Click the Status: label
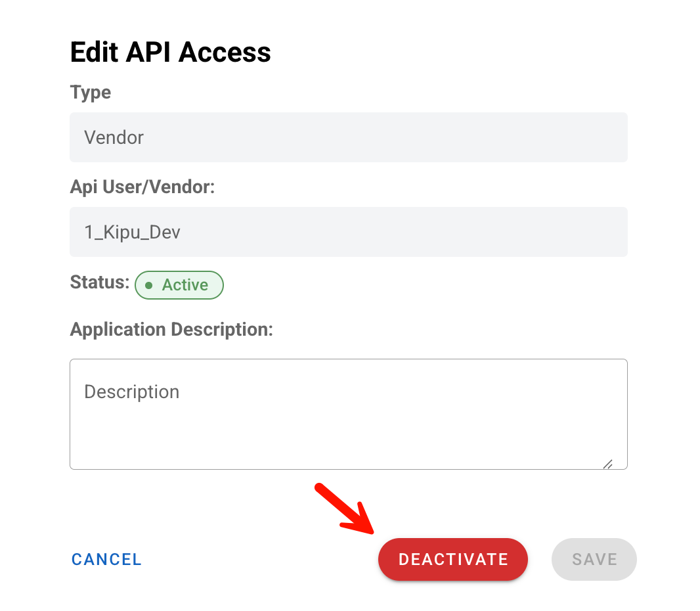Image resolution: width=700 pixels, height=611 pixels. [100, 283]
